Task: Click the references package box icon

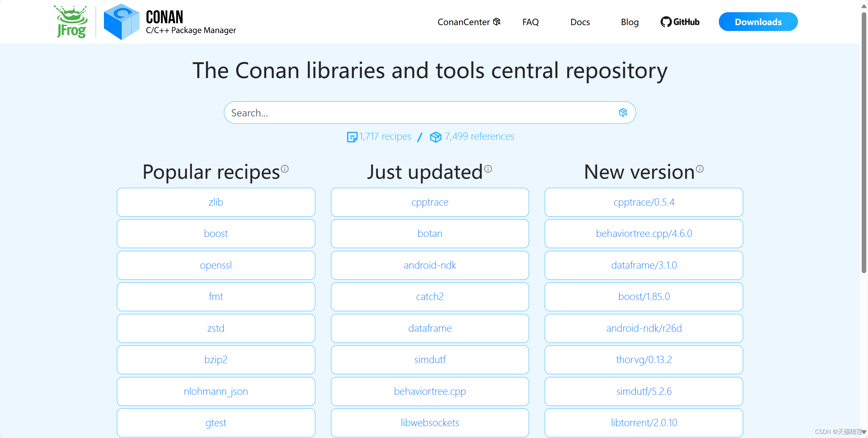Action: point(435,137)
